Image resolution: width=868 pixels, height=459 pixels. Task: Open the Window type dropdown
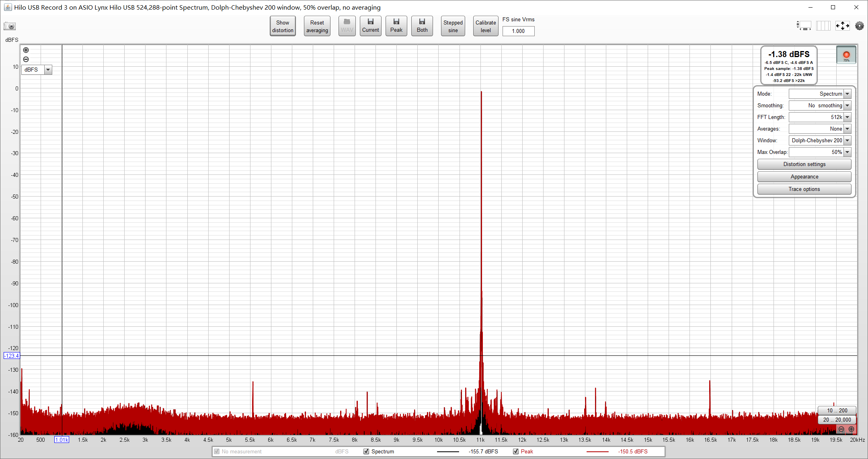847,141
